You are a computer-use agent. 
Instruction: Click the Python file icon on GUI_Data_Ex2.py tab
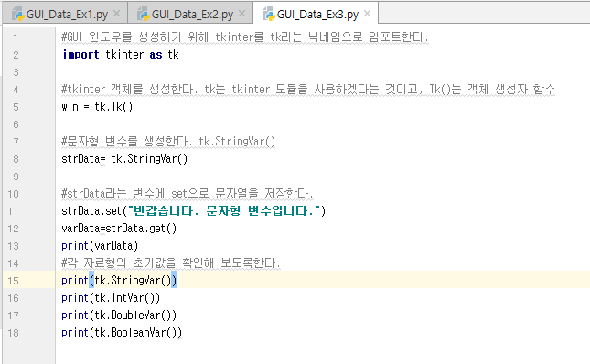pos(144,14)
